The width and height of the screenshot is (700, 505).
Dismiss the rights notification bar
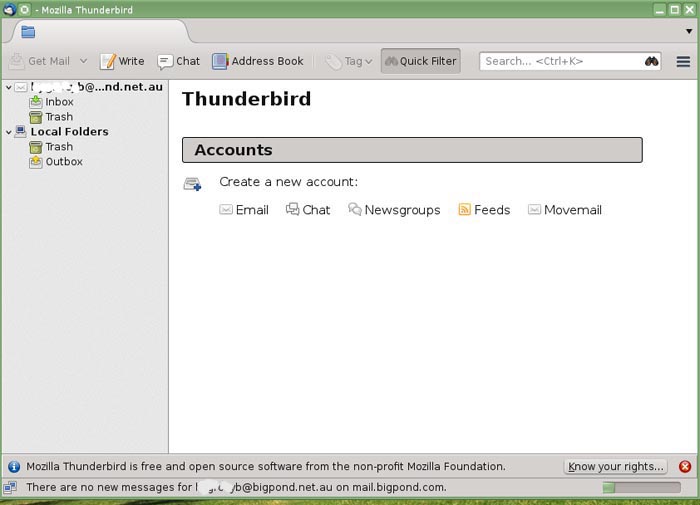[x=685, y=467]
